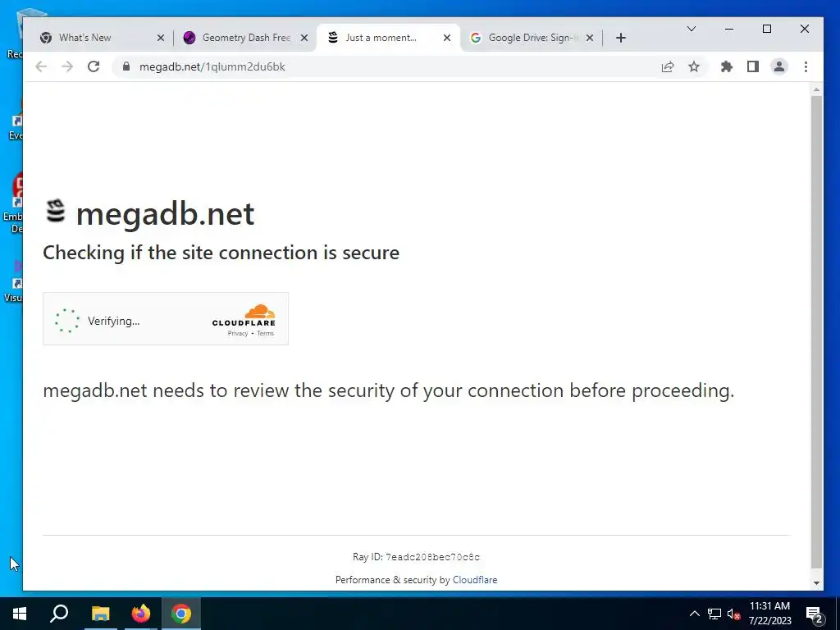Toggle the muted volume tray icon
This screenshot has height=630, width=840.
[733, 614]
